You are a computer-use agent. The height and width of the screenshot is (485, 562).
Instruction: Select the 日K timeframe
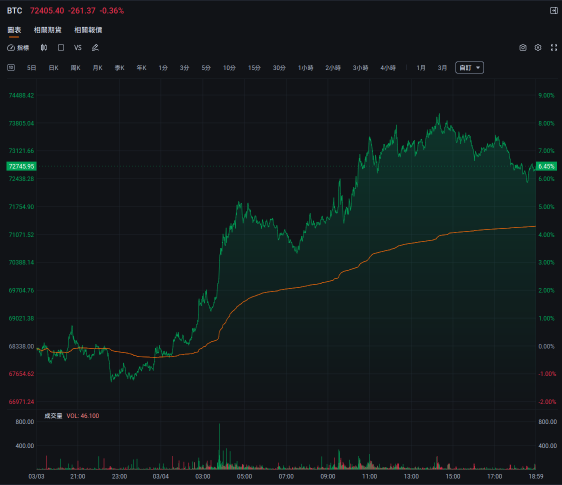tap(54, 68)
